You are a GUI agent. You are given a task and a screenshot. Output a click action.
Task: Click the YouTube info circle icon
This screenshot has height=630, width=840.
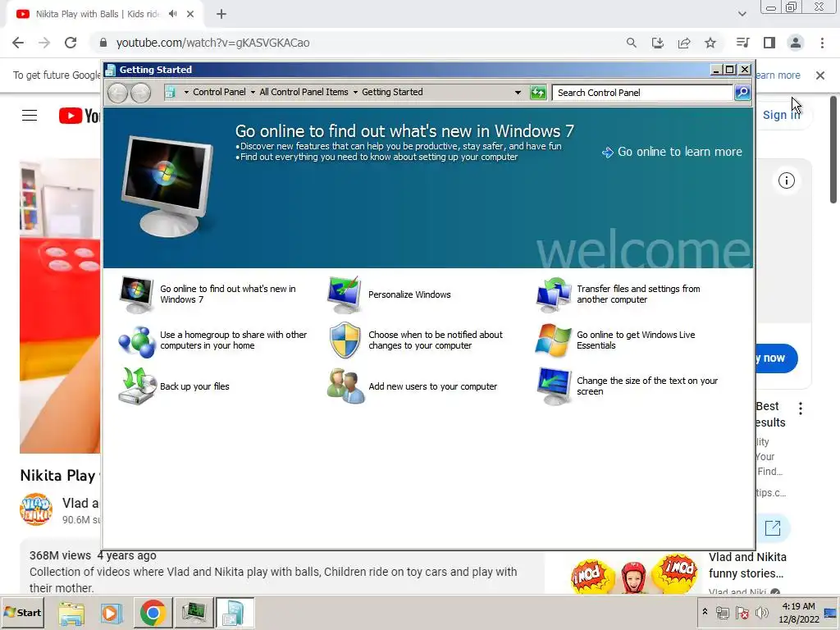[x=787, y=180]
